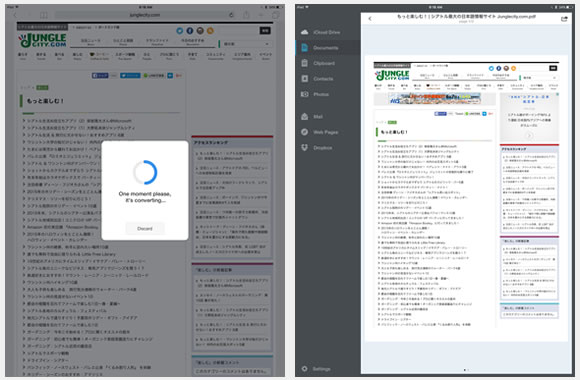Click the Facebook like button above the article
580x380 pixels.
tap(100, 75)
